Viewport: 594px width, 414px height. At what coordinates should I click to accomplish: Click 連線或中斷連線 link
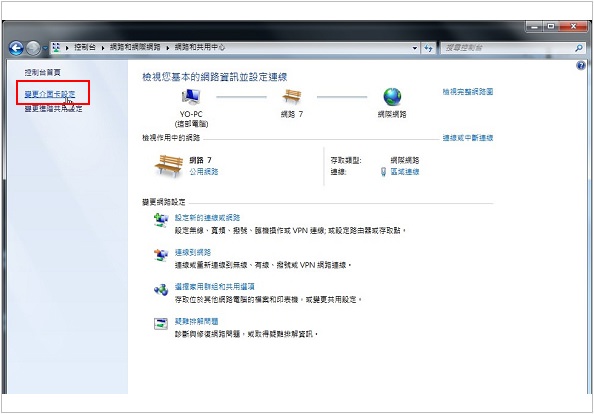pyautogui.click(x=468, y=138)
